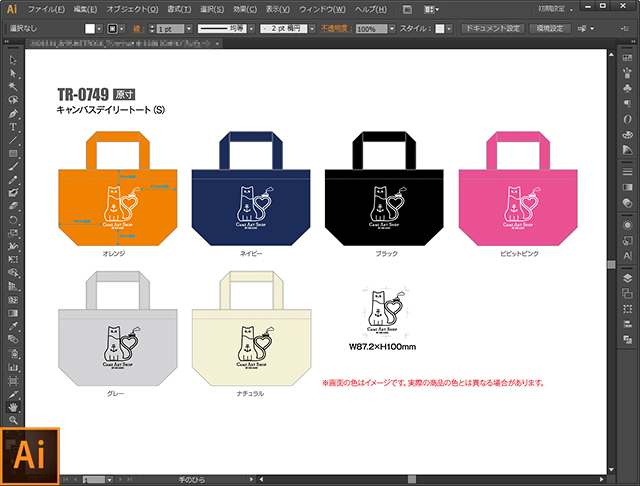Expand the opacity 100% dropdown

392,29
